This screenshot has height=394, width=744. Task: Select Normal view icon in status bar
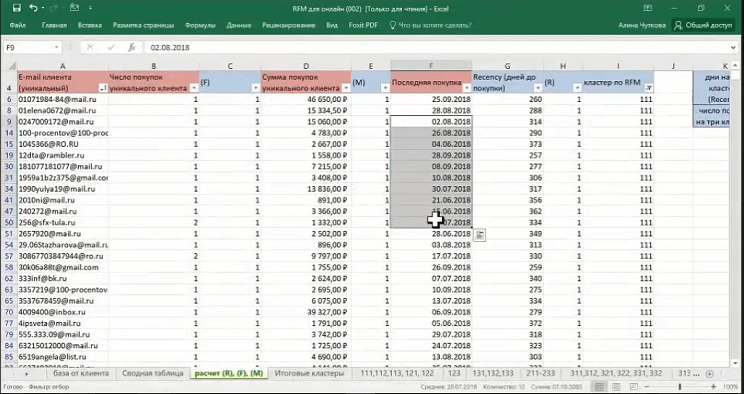click(x=600, y=387)
